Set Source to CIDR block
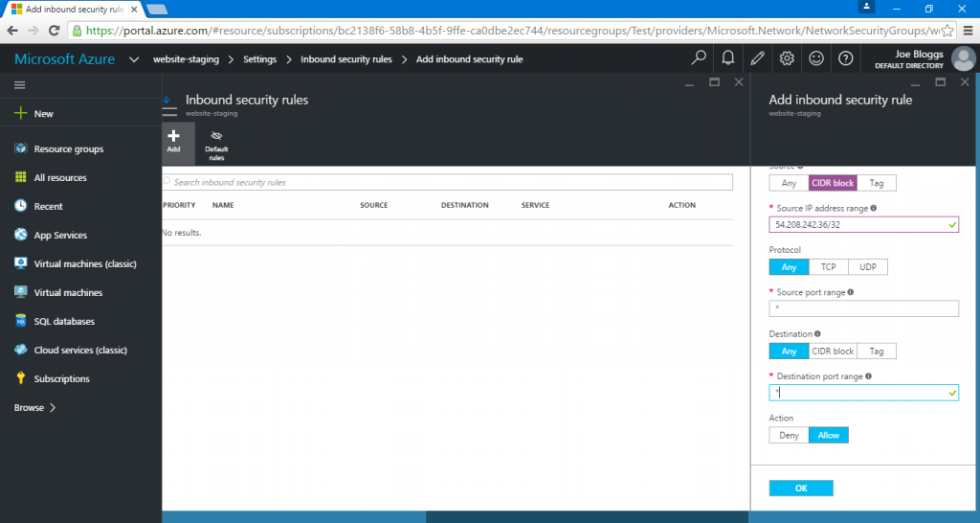This screenshot has height=523, width=980. [833, 183]
